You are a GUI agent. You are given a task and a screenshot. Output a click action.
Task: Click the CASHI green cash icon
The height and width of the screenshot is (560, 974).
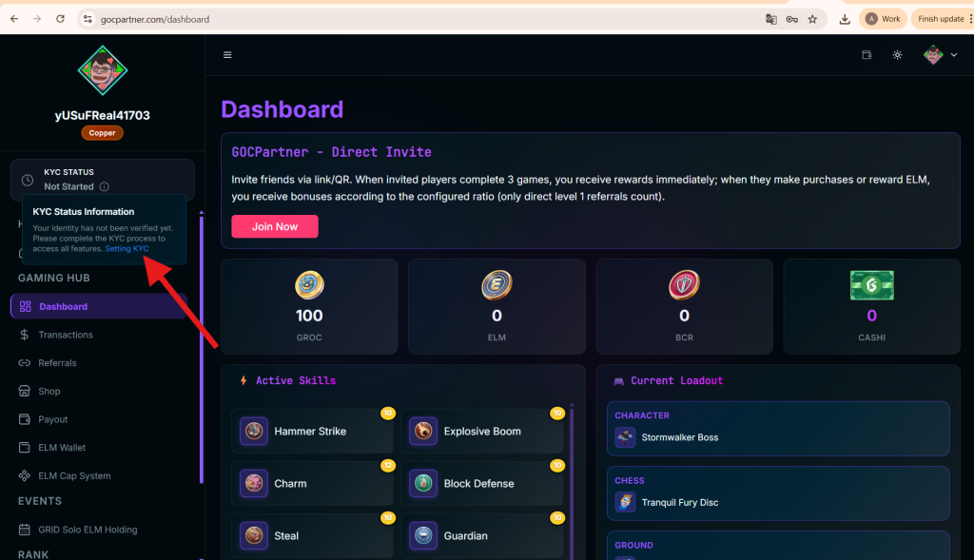tap(871, 284)
